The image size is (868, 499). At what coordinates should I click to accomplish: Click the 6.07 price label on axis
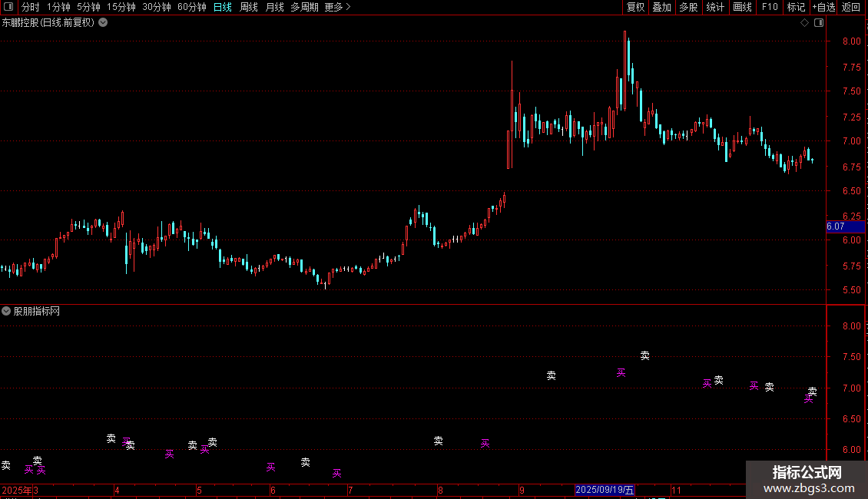point(845,226)
